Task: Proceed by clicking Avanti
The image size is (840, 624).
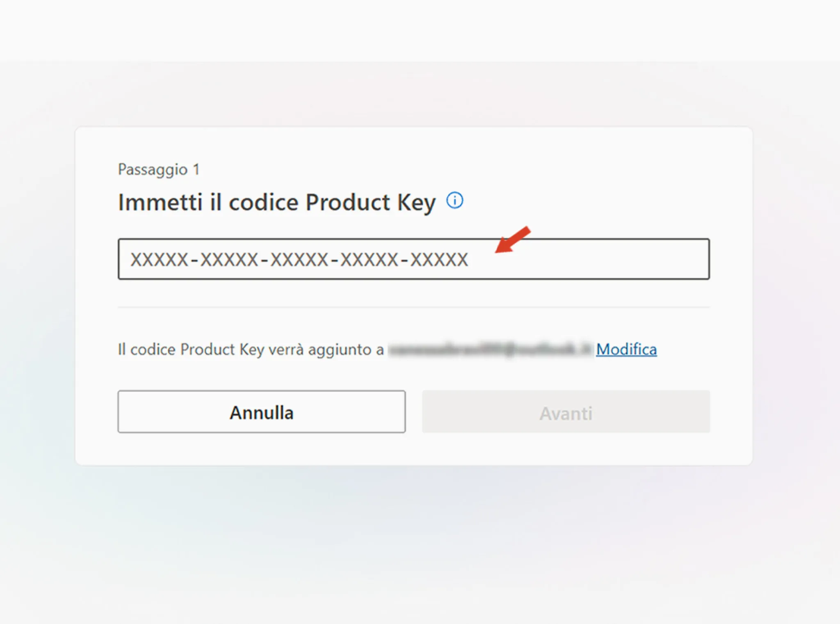Action: pos(566,413)
